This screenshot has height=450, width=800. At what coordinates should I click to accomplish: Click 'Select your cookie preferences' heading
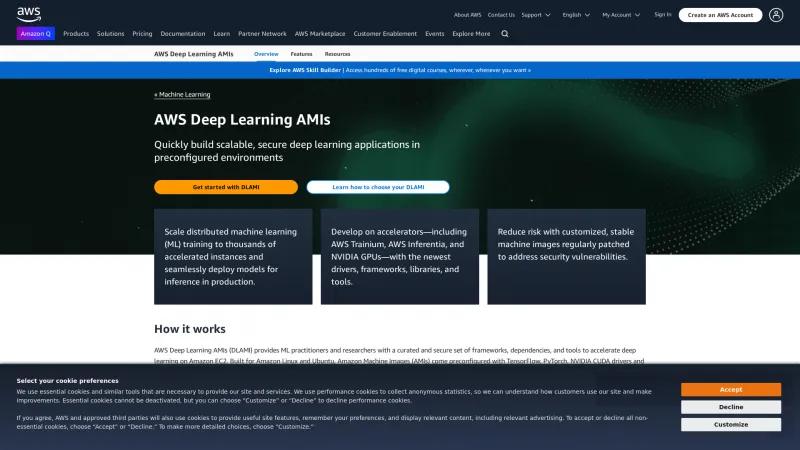click(x=67, y=381)
